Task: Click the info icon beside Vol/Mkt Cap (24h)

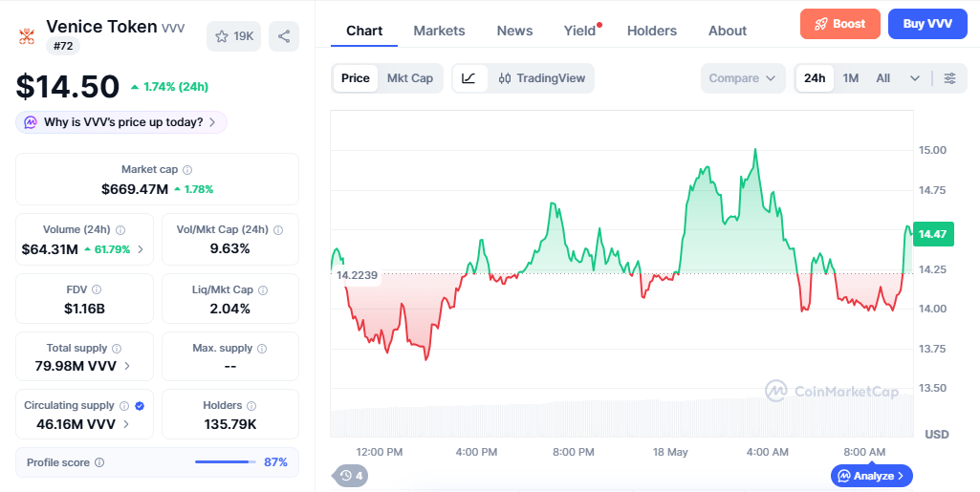Action: [x=278, y=230]
